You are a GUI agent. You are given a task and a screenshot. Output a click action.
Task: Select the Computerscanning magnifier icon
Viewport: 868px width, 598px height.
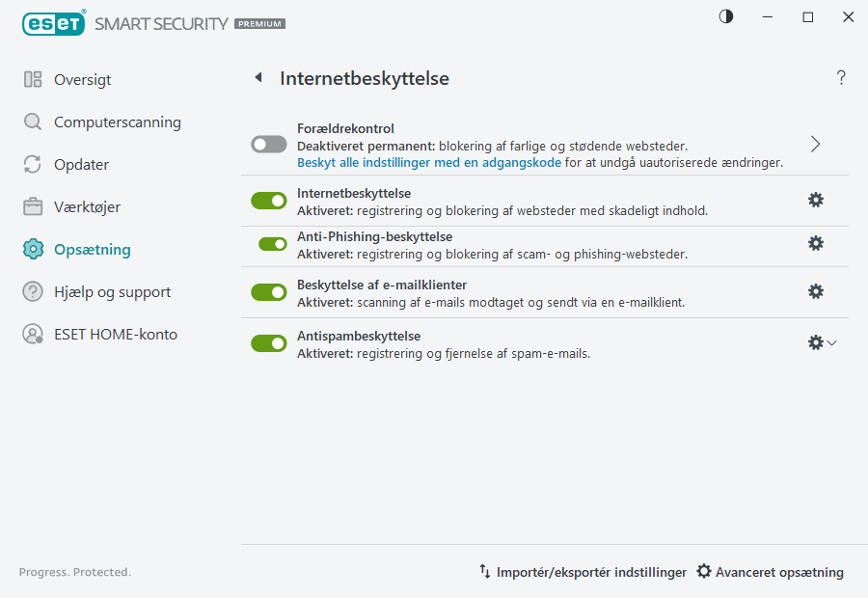31,122
